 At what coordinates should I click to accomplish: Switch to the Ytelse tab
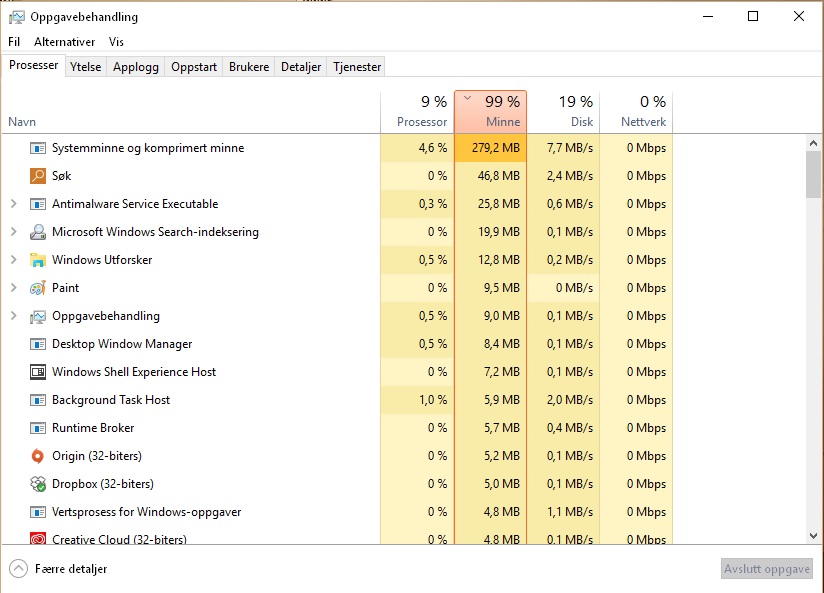point(86,67)
